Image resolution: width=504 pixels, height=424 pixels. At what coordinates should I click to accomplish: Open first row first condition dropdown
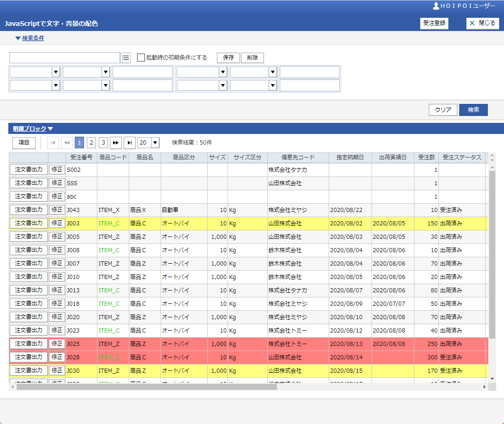pos(56,72)
